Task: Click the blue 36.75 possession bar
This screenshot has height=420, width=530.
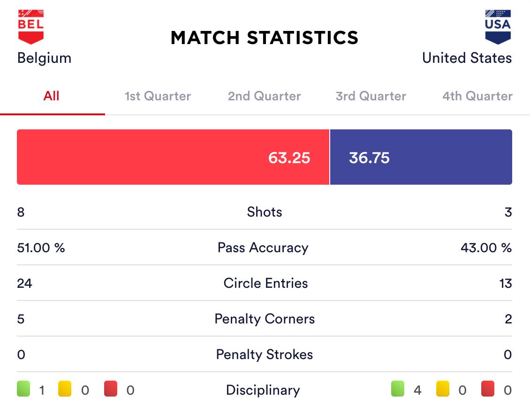Action: click(x=421, y=157)
